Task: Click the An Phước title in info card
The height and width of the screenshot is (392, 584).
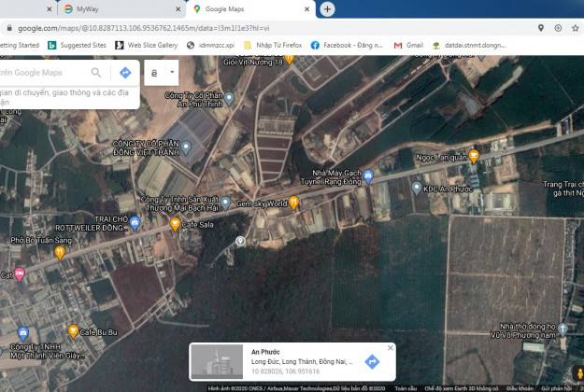Action: pyautogui.click(x=265, y=352)
